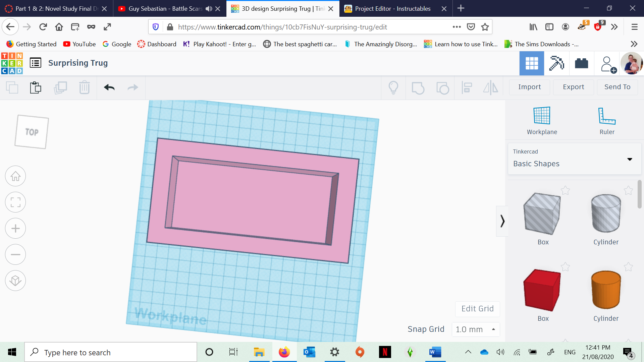Reload the current page
644x362 pixels.
(x=43, y=27)
